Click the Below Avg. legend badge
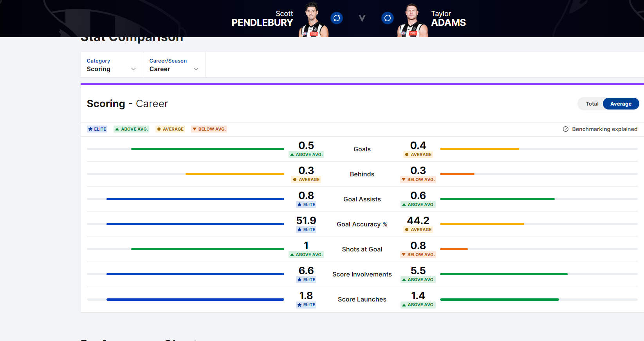644x341 pixels. (x=209, y=129)
